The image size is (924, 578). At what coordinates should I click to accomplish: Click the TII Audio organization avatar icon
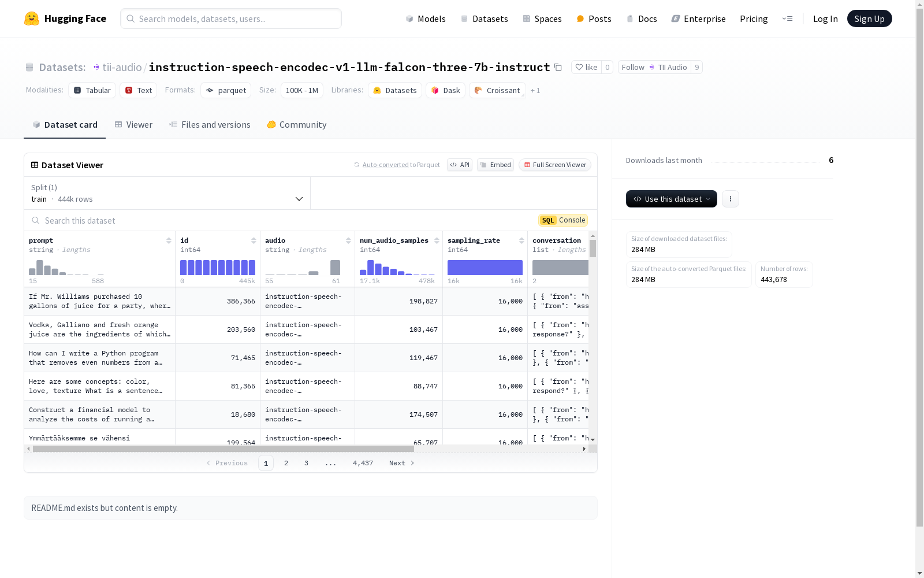click(x=651, y=67)
